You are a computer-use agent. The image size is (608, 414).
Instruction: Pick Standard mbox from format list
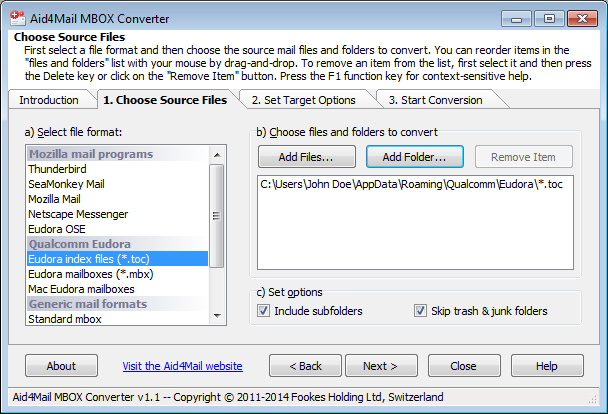[65, 319]
